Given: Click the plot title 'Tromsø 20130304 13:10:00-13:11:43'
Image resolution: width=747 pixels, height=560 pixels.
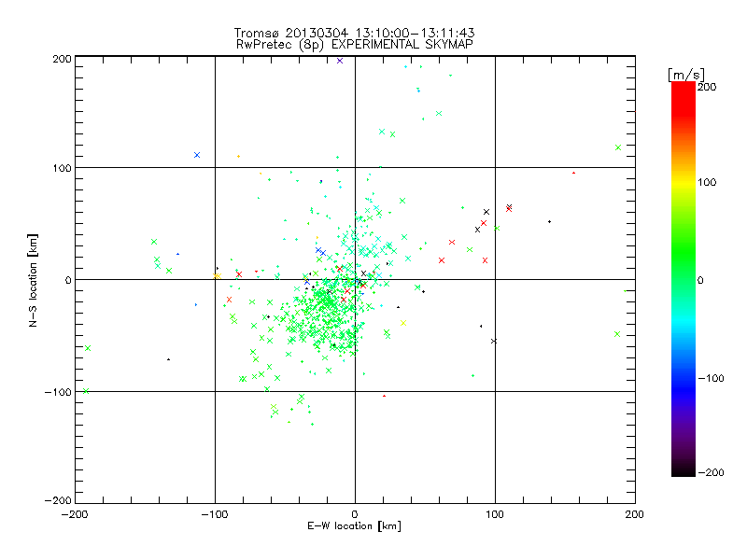Looking at the screenshot, I should [354, 33].
